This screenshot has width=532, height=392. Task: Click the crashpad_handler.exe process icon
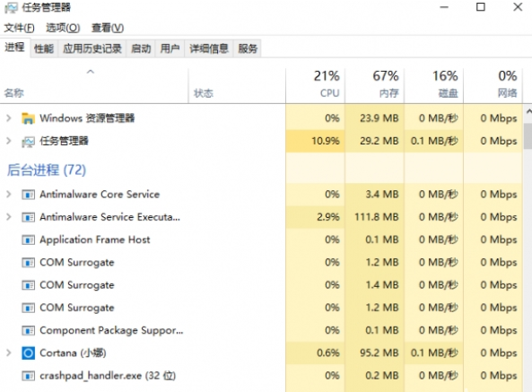[28, 376]
